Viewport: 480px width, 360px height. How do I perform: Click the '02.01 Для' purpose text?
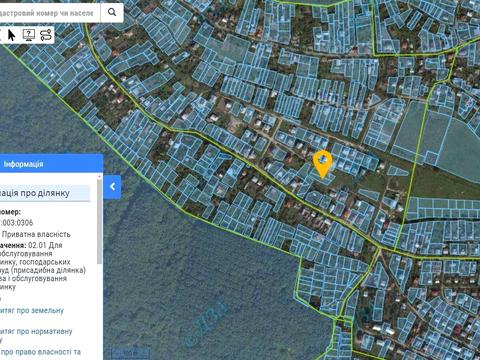pos(45,245)
